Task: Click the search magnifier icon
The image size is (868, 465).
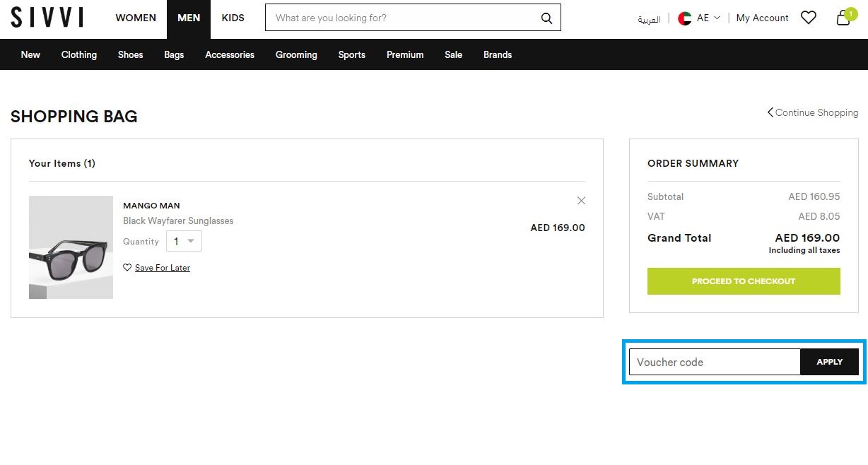Action: 546,18
